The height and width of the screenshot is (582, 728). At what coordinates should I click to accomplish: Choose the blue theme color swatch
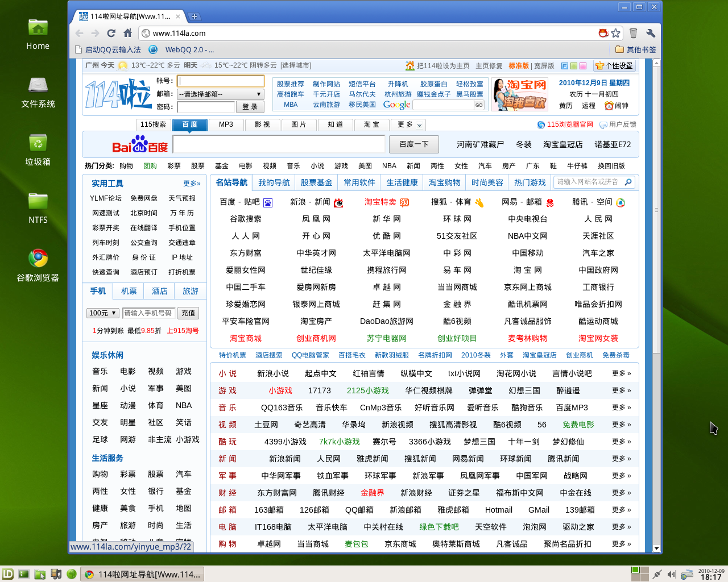pyautogui.click(x=565, y=66)
